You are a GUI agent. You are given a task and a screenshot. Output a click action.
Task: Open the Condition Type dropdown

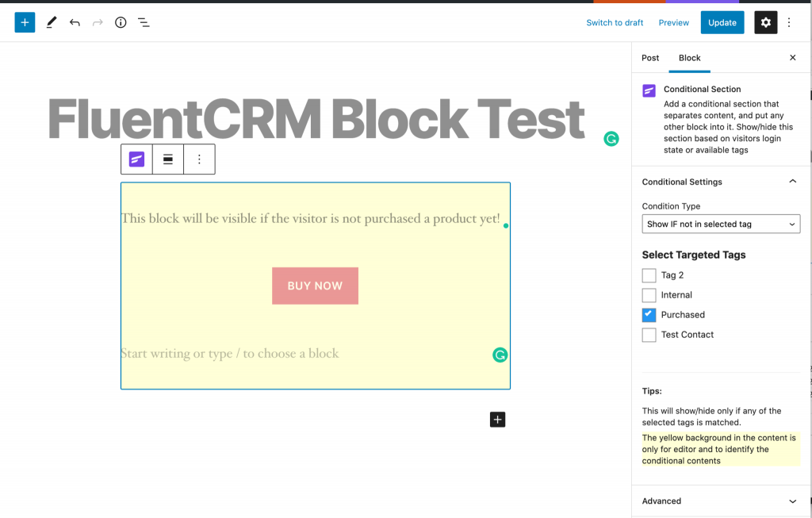coord(720,224)
